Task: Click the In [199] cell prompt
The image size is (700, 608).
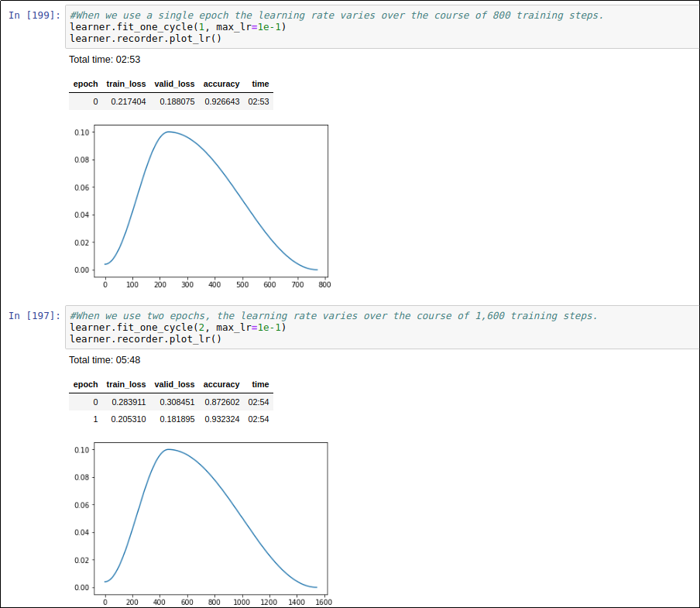Action: coord(34,15)
